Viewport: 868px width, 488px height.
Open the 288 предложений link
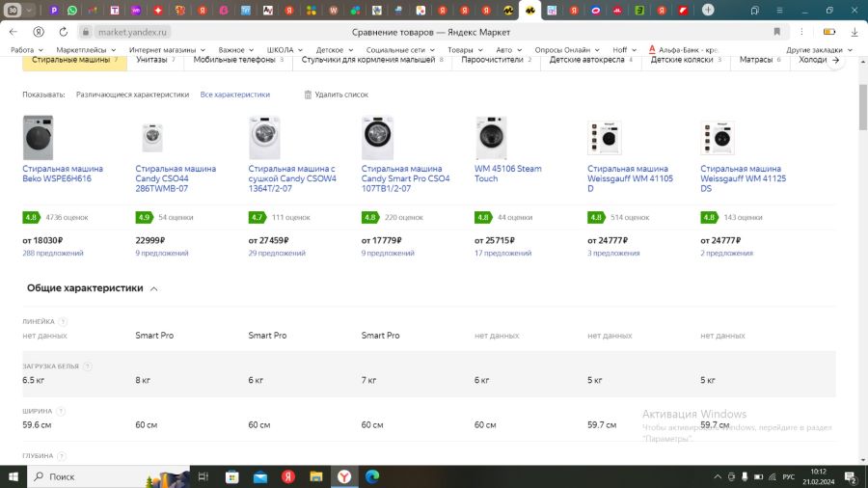pos(53,253)
